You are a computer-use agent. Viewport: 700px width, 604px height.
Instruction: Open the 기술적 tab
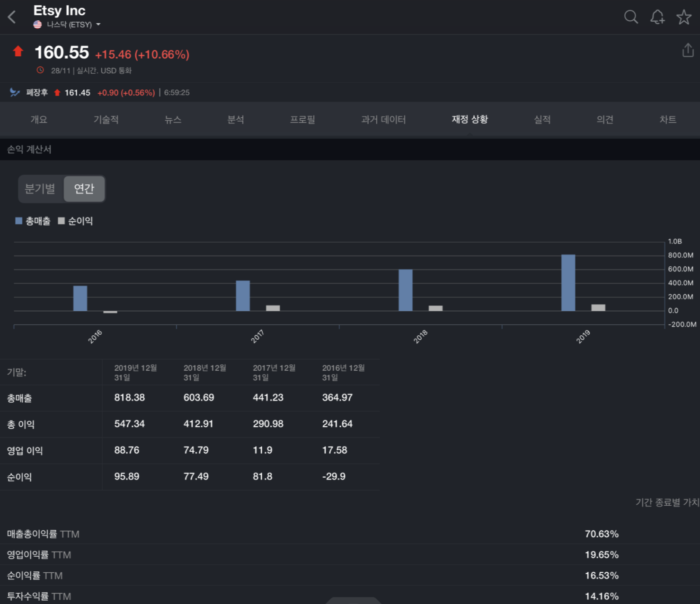coord(106,120)
